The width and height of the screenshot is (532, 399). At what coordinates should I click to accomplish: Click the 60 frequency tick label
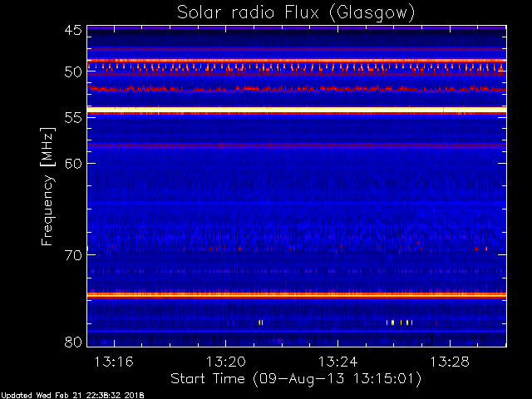point(72,164)
